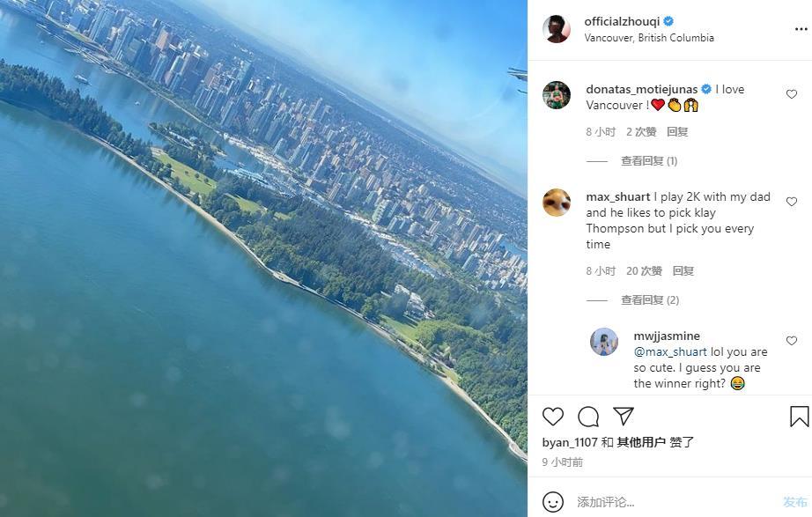The width and height of the screenshot is (812, 517).
Task: Like donatas_motiejunas's comment
Action: coord(791,94)
